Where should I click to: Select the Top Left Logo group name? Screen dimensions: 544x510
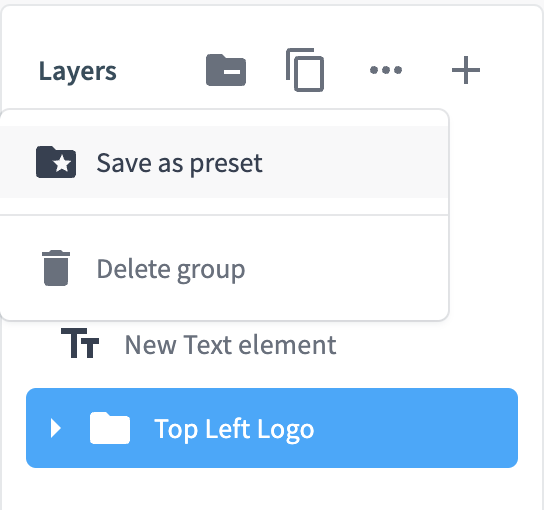coord(234,429)
